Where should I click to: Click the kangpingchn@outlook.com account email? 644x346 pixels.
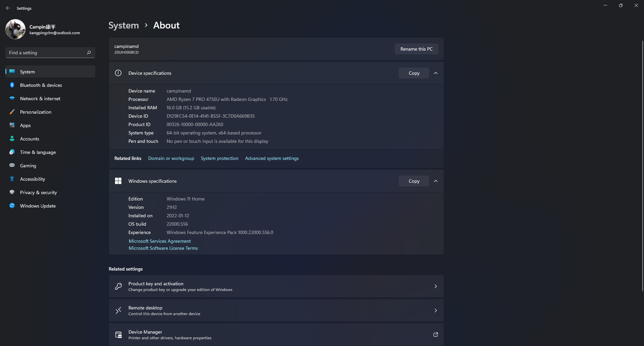point(55,33)
